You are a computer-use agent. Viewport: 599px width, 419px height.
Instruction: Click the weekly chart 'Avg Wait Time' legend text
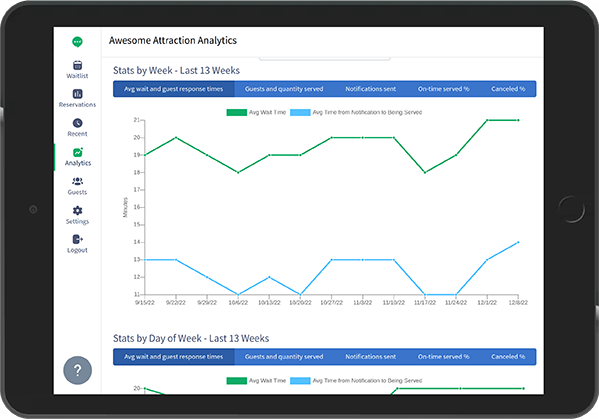(x=267, y=112)
